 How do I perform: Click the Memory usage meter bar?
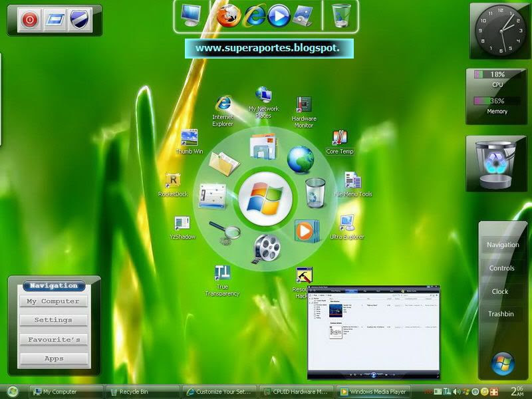[x=497, y=101]
